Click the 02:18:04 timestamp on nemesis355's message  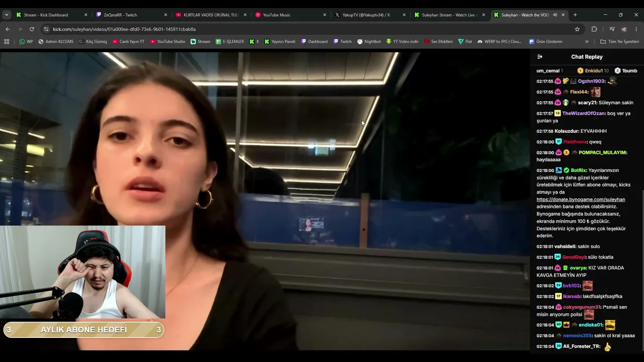click(x=545, y=336)
